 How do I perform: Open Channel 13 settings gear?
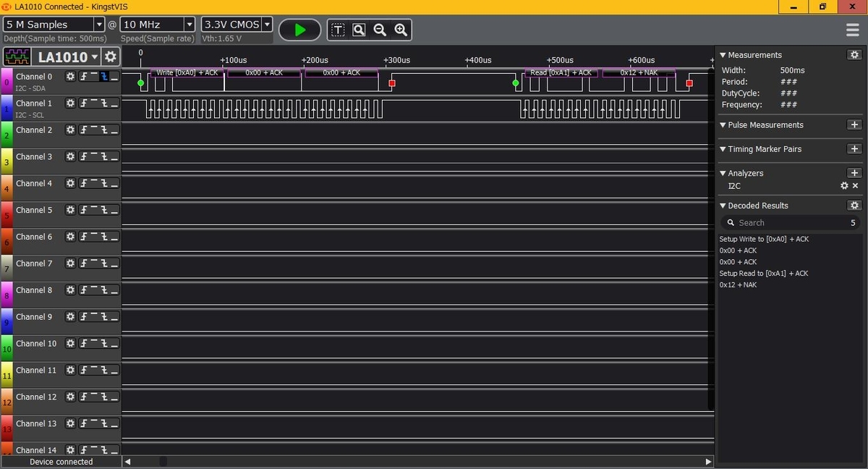click(70, 423)
